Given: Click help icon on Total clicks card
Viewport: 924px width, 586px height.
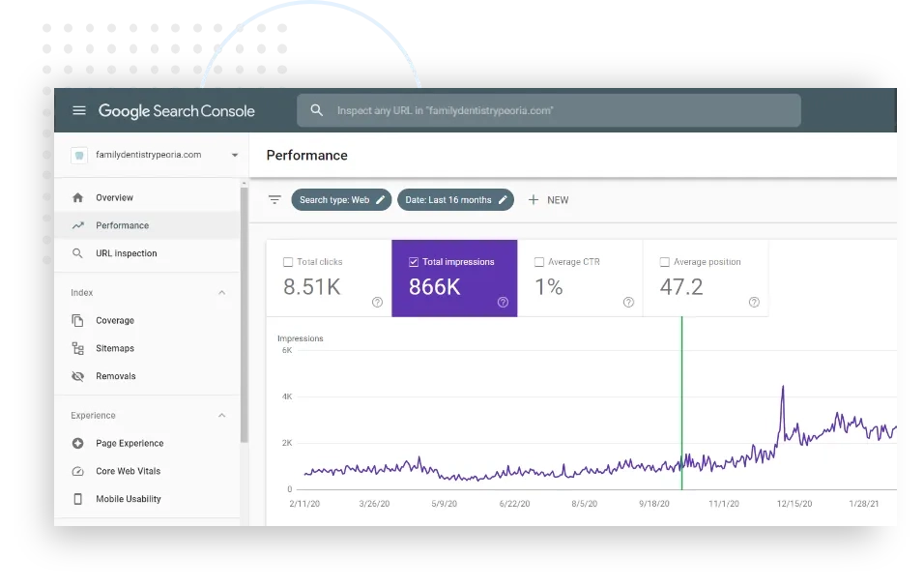Looking at the screenshot, I should (377, 302).
